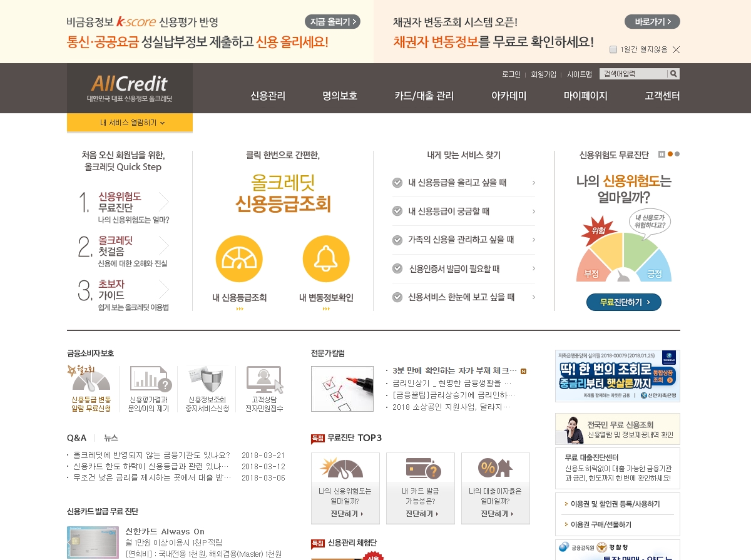Select the 내 변동정보확인 bell icon
The image size is (751, 560).
click(x=326, y=258)
